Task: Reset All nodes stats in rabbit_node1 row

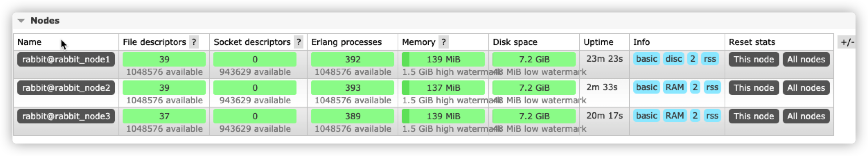Action: [806, 59]
